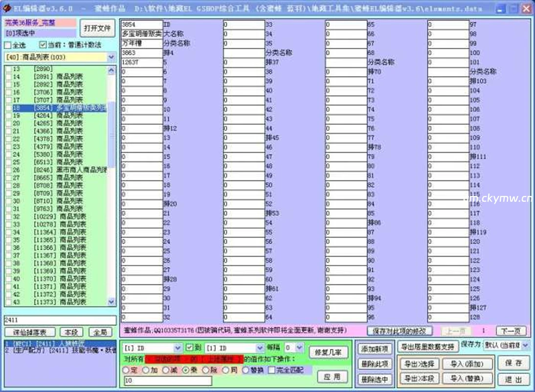535x392 pixels.
Task: Click the 导出>本段 button
Action: [x=419, y=378]
